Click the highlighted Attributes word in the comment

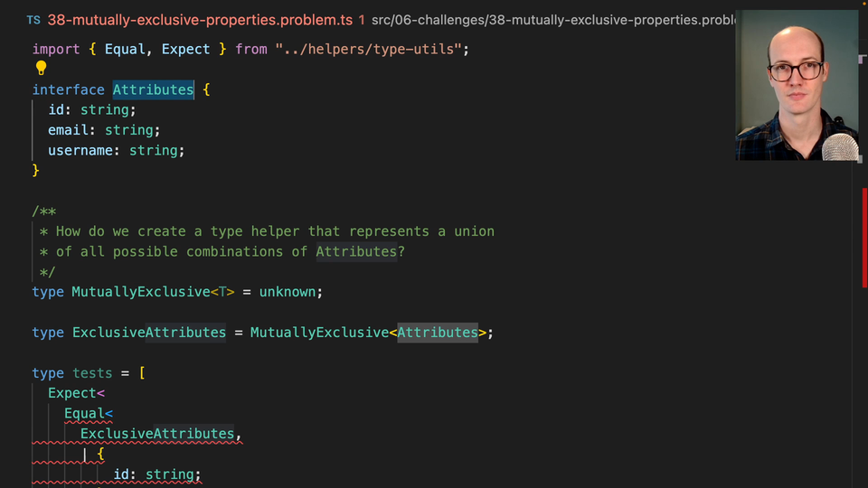pos(356,251)
